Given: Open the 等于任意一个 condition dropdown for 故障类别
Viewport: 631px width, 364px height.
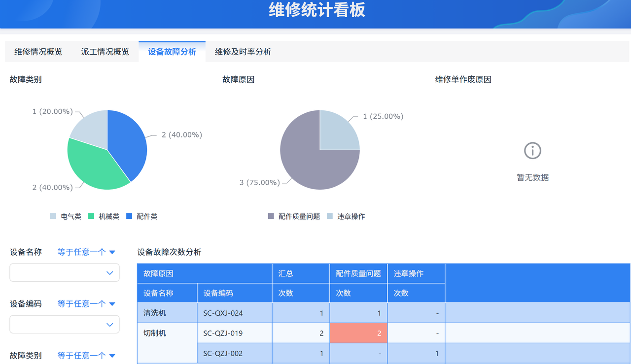Looking at the screenshot, I should point(86,356).
